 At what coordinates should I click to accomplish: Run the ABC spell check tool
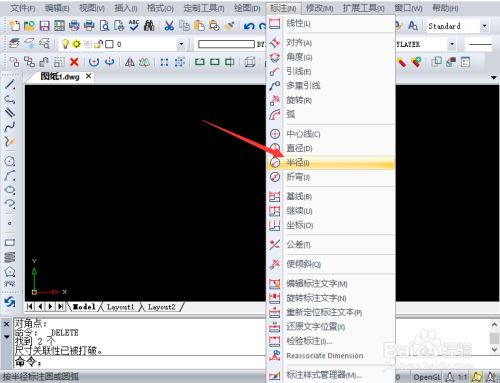click(134, 26)
